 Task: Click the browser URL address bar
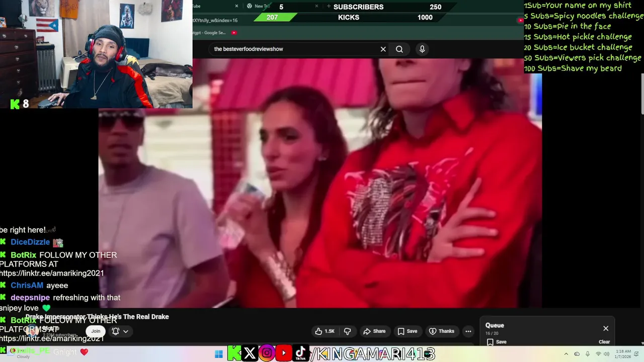[x=352, y=20]
